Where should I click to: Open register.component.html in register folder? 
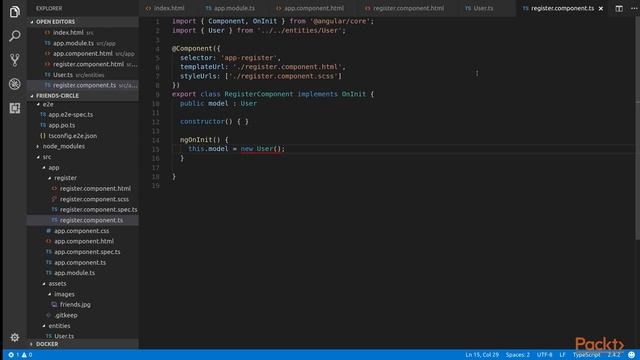pyautogui.click(x=95, y=189)
